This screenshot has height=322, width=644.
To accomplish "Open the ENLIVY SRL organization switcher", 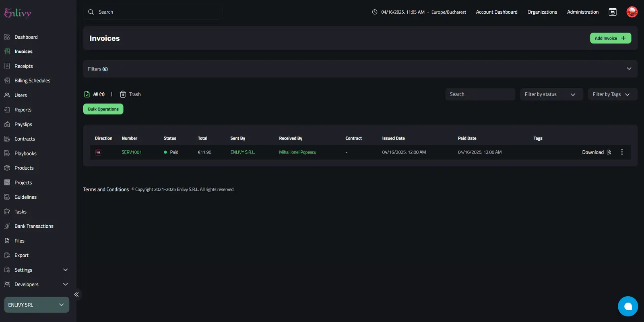I will coord(37,305).
